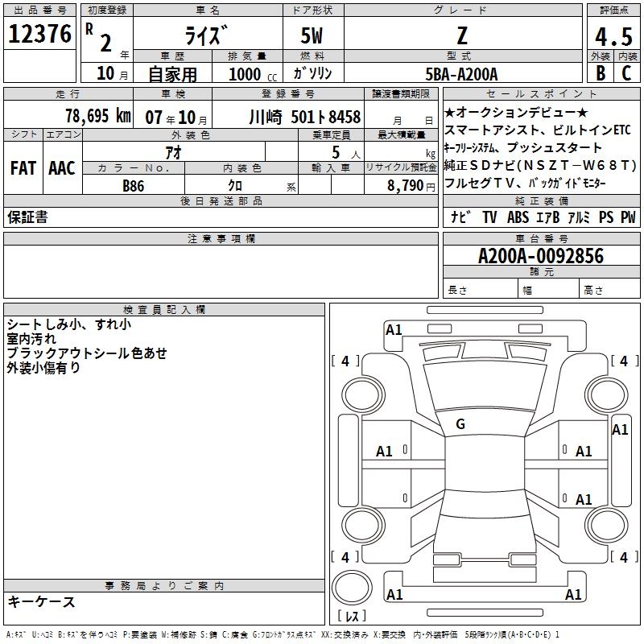This screenshot has height=644, width=644.
Task: Select the interior color クロ
Action: [x=235, y=186]
